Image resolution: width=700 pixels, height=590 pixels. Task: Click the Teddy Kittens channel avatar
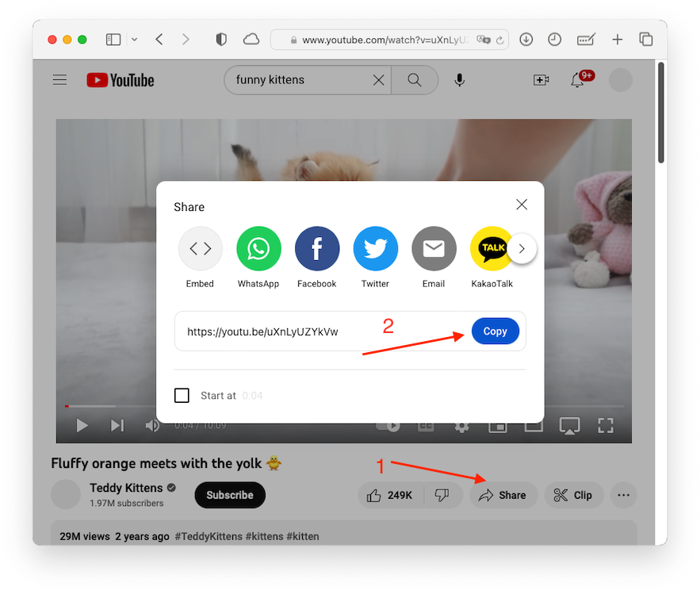tap(66, 494)
